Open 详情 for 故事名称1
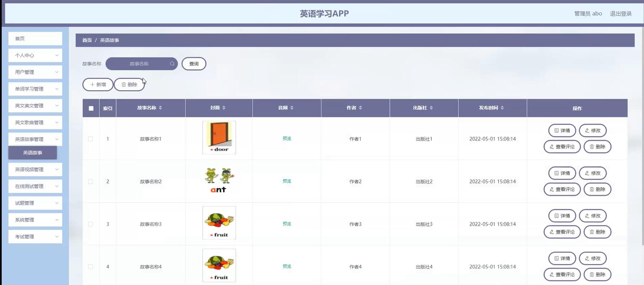This screenshot has height=285, width=644. pyautogui.click(x=562, y=130)
